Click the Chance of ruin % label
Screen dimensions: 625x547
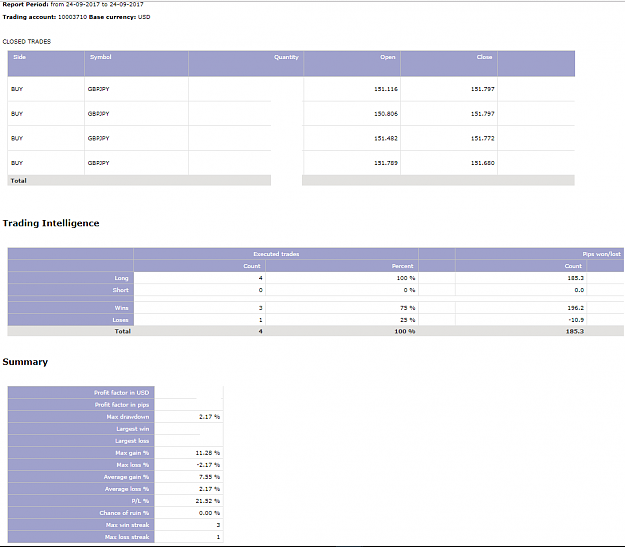click(x=124, y=513)
